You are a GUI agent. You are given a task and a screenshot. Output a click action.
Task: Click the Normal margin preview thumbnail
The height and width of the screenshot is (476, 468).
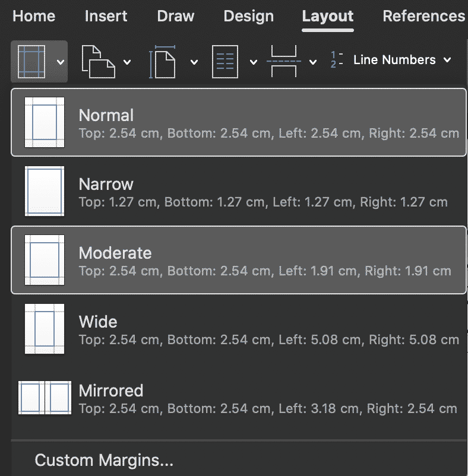[45, 122]
